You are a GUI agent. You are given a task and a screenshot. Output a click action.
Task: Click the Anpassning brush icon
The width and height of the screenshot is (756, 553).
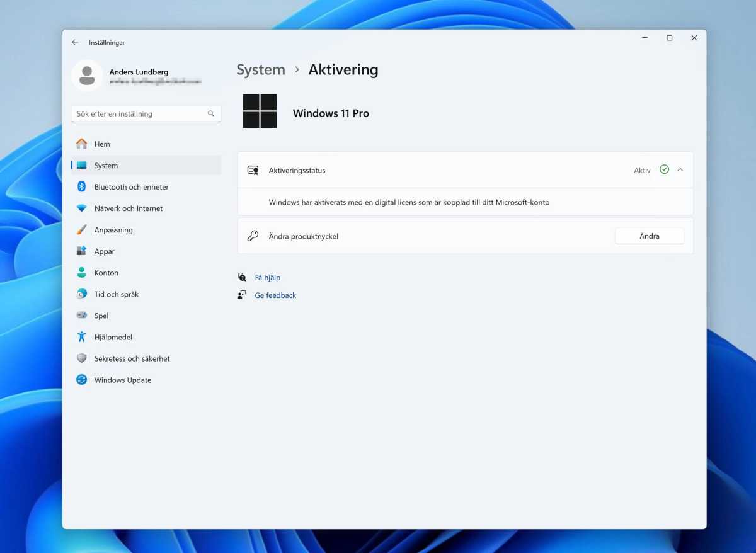pos(81,229)
